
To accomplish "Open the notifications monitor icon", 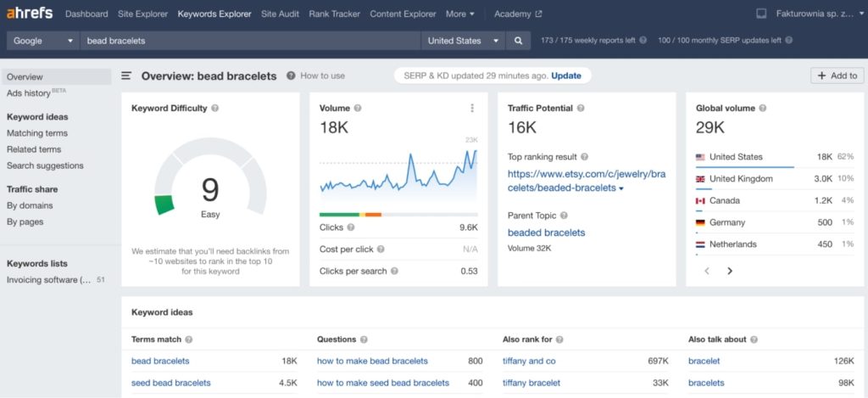I will pyautogui.click(x=761, y=14).
